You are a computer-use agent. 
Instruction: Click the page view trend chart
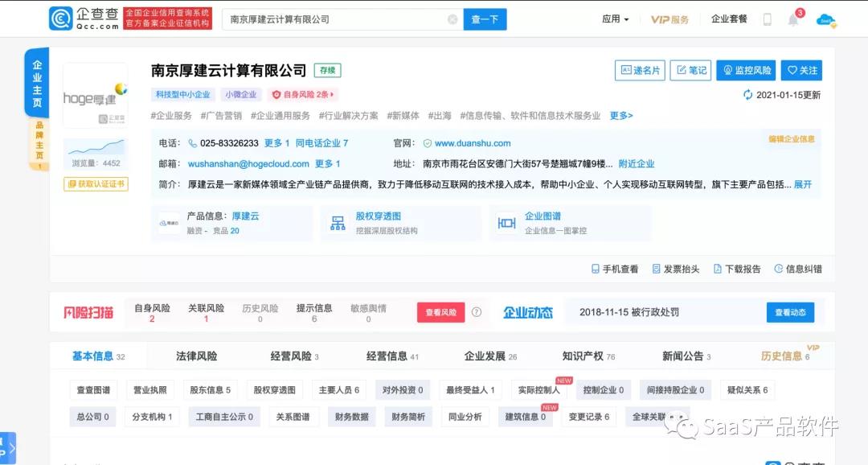(x=96, y=147)
